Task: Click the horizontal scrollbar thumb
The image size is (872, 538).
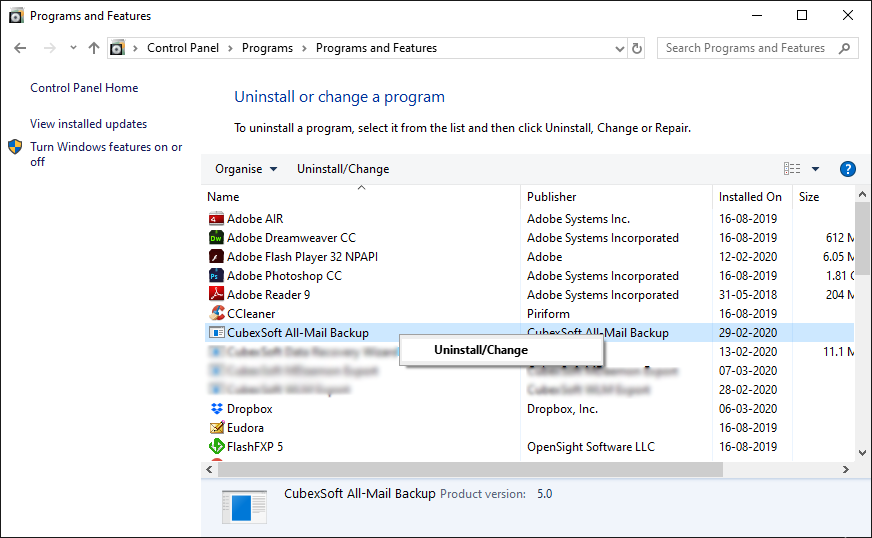Action: coord(470,470)
